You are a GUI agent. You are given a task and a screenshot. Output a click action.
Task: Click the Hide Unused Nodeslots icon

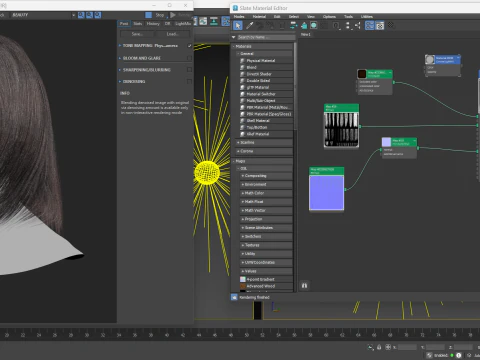[304, 25]
